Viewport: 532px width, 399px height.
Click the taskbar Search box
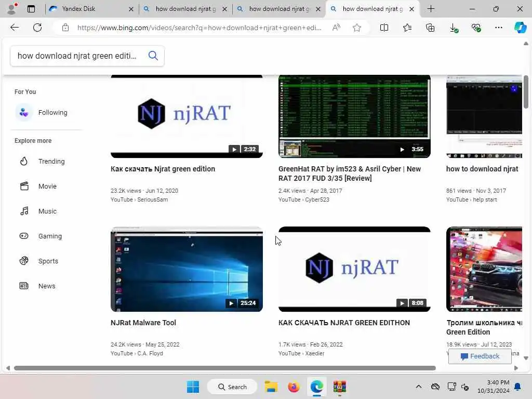click(x=232, y=387)
